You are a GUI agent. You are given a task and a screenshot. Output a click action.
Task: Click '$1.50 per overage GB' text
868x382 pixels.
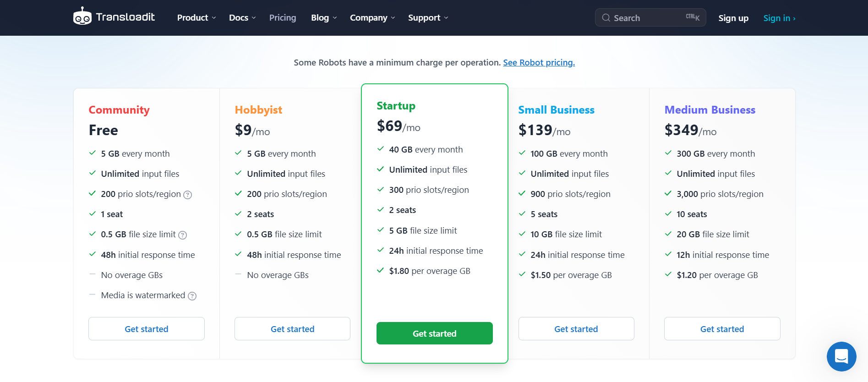[571, 275]
